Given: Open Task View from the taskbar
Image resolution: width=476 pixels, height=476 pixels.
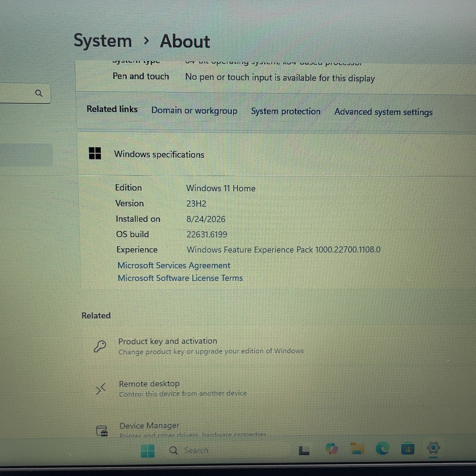Looking at the screenshot, I should point(303,450).
